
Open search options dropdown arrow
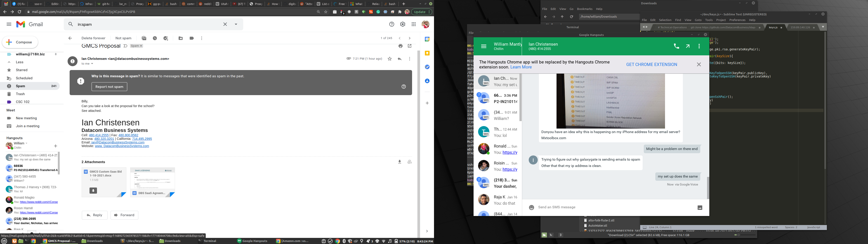[x=236, y=24]
